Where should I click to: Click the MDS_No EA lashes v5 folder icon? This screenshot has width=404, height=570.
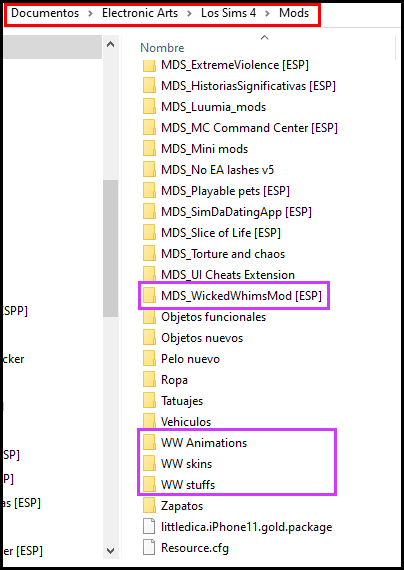tap(149, 170)
